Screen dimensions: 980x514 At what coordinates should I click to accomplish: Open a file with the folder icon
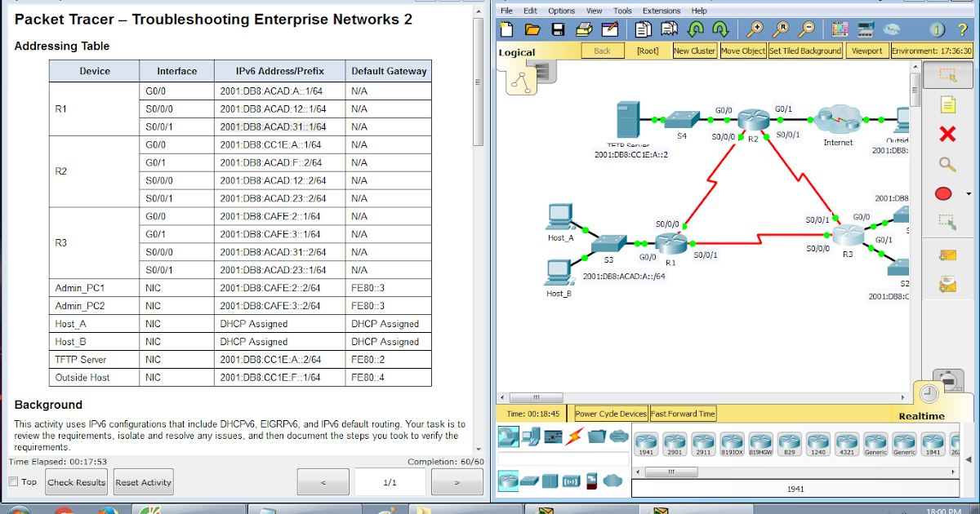(532, 30)
